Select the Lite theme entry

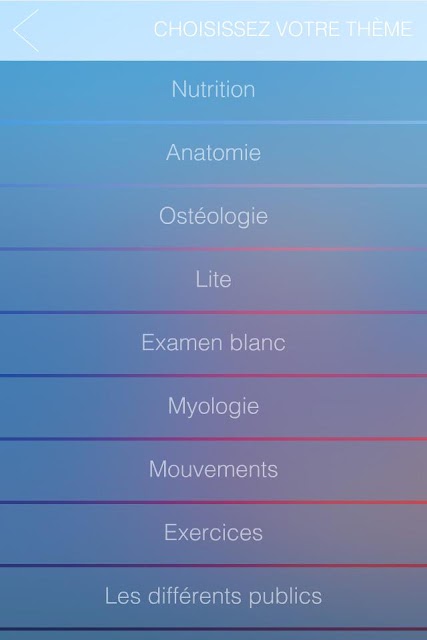coord(214,281)
